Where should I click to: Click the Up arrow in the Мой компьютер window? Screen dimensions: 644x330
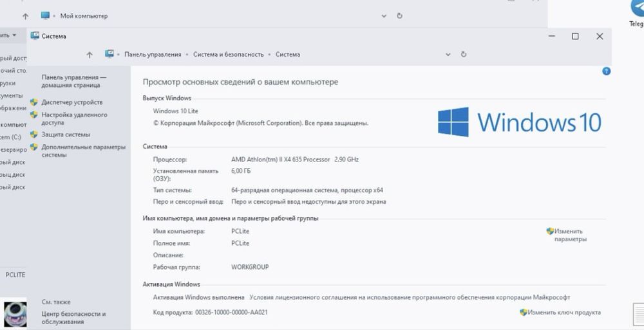[26, 17]
